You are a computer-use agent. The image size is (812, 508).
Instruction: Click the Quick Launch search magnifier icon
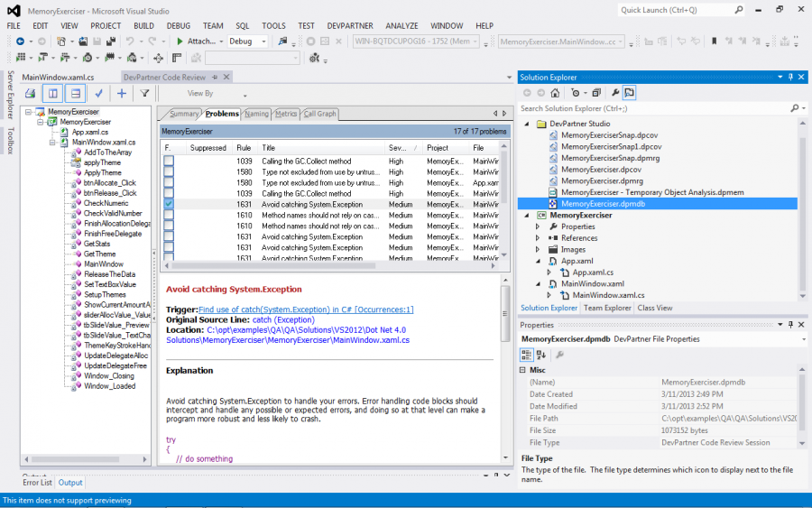coord(738,10)
